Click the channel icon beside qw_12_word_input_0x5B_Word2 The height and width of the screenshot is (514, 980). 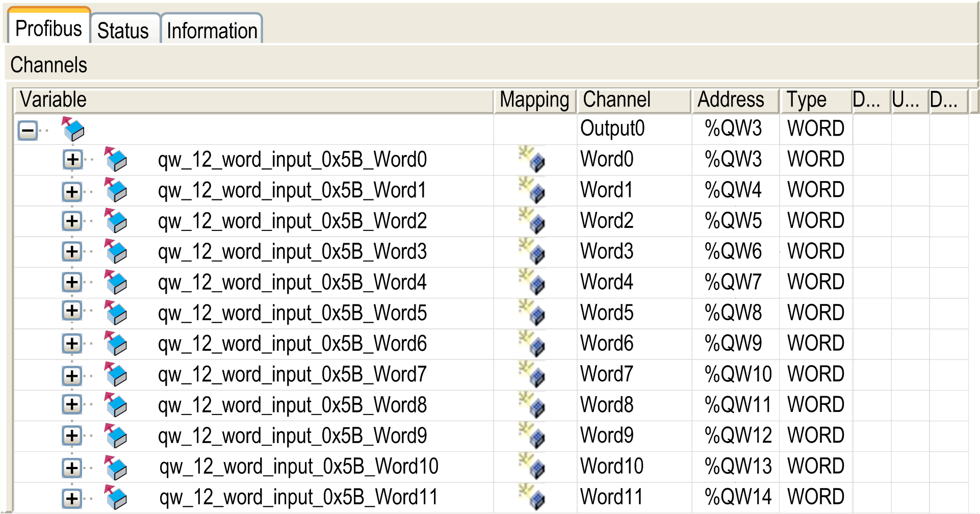point(116,221)
